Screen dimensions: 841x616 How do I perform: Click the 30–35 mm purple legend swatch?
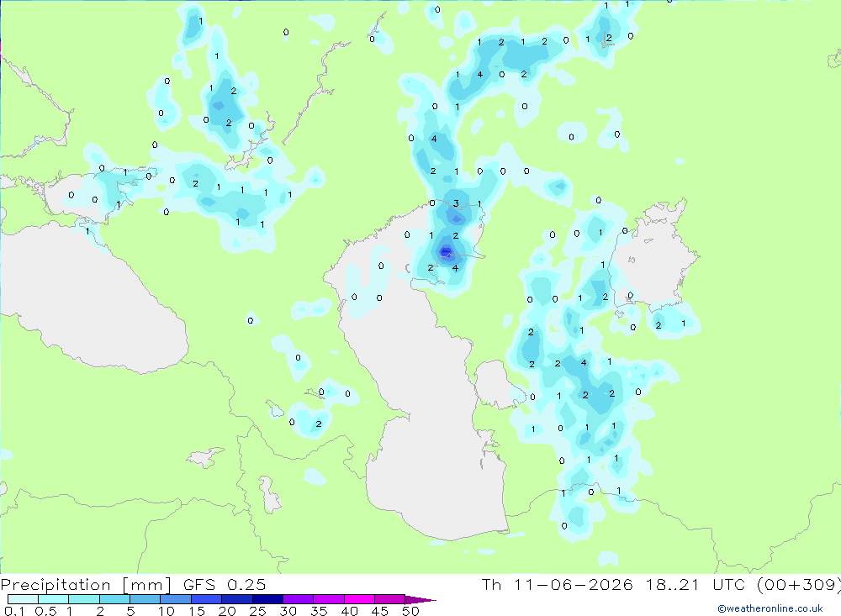(299, 599)
